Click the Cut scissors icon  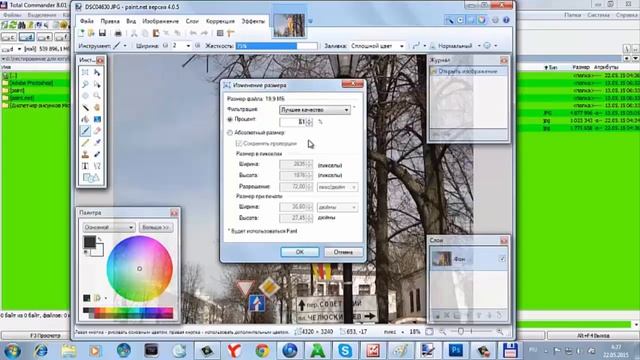tap(134, 33)
